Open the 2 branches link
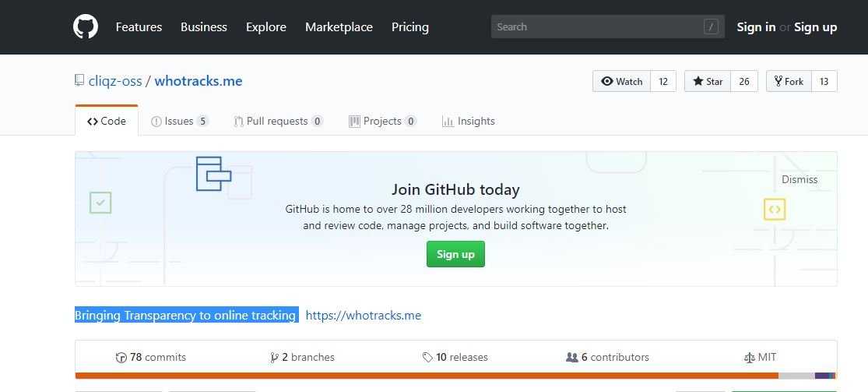 pyautogui.click(x=302, y=357)
